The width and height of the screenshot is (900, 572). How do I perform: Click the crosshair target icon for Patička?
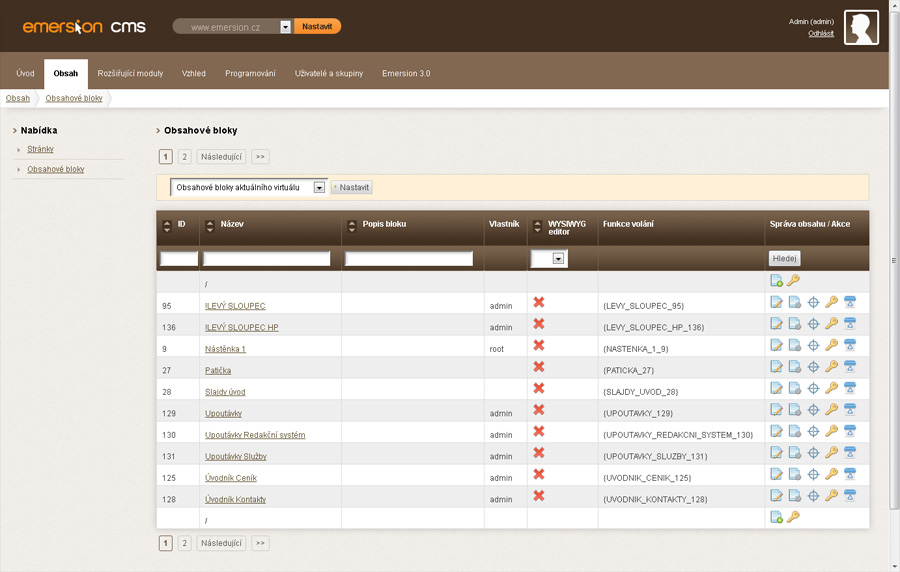(x=813, y=367)
